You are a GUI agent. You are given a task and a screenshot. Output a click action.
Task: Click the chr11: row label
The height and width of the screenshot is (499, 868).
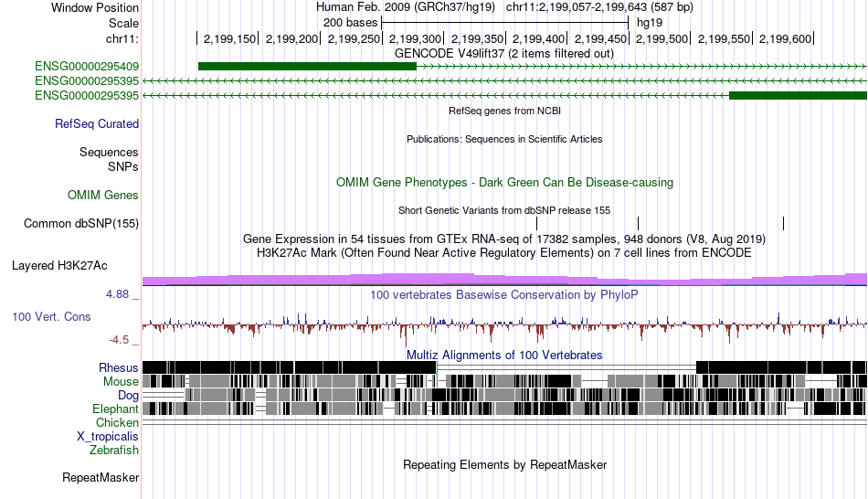pyautogui.click(x=122, y=39)
